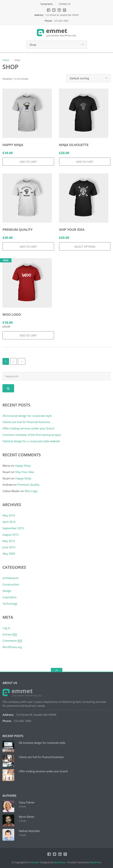
Task: Open the Architecture category link
Action: [x=10, y=578]
